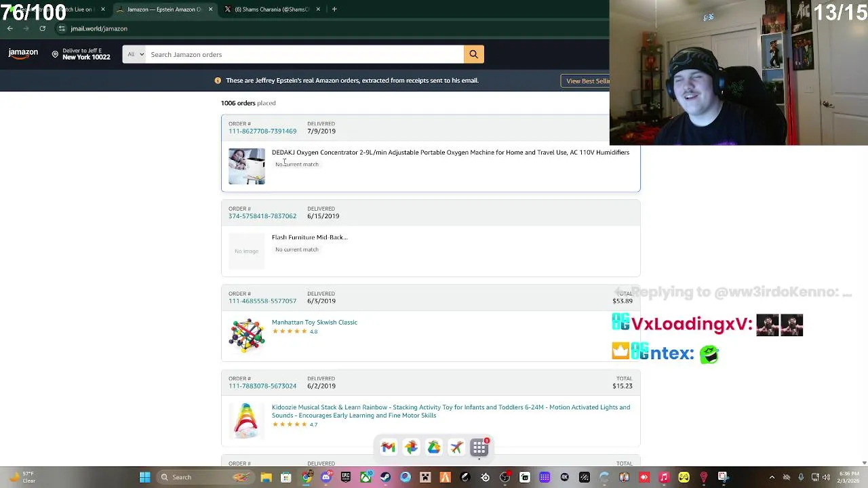The image size is (868, 488).
Task: Close the Shams Charania tab
Action: 319,9
